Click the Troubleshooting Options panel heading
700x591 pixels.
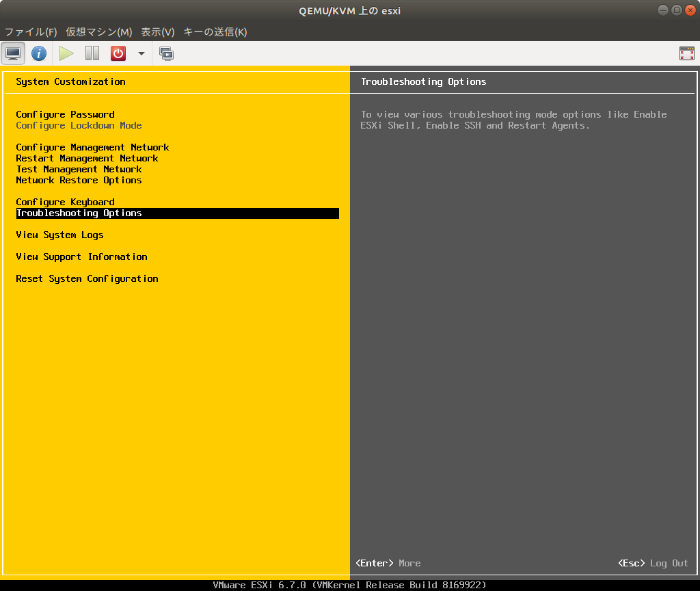point(423,82)
